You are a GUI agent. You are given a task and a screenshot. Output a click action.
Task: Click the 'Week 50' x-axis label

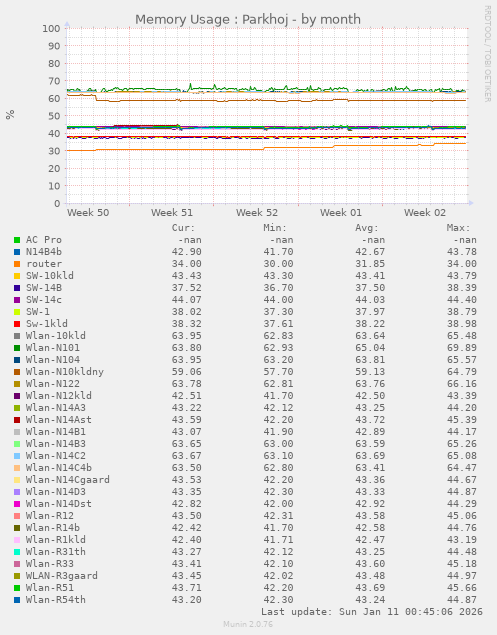(88, 213)
